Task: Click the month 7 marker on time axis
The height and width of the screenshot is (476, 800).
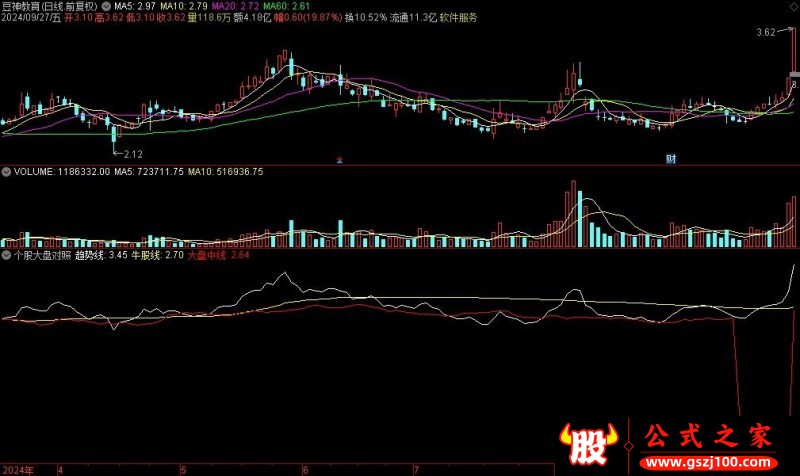Action: [x=416, y=470]
